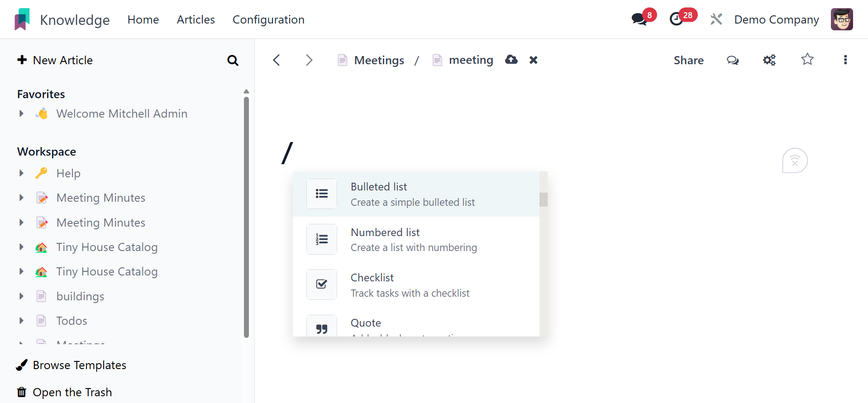Open article properties gears icon

pyautogui.click(x=769, y=60)
